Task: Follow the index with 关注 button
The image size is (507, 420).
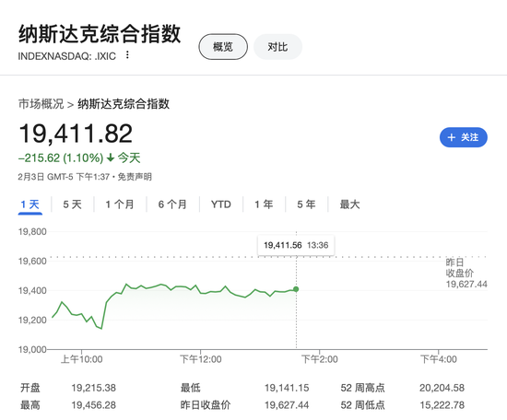Action: coord(464,137)
